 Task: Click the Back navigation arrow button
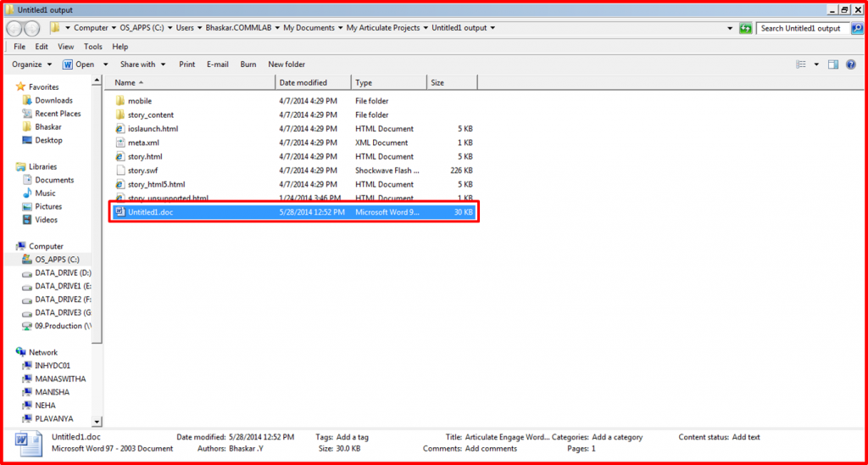pos(16,28)
